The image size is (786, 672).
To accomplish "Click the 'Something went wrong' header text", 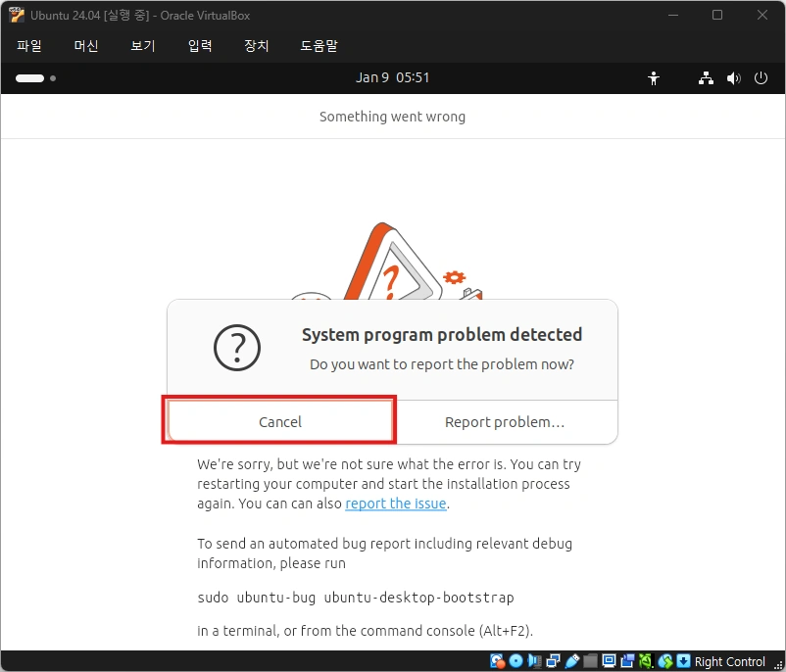I will (x=392, y=117).
